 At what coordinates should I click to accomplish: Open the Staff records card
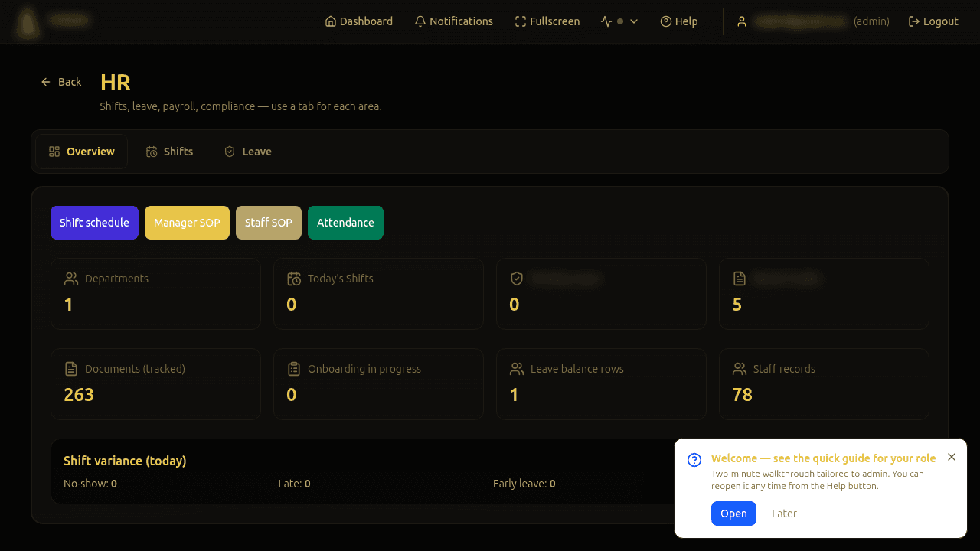[824, 384]
